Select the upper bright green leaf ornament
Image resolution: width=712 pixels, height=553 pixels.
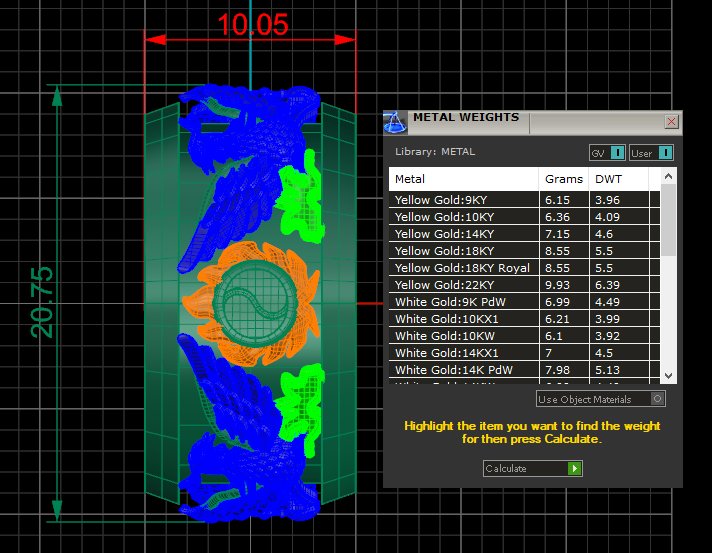coord(301,198)
